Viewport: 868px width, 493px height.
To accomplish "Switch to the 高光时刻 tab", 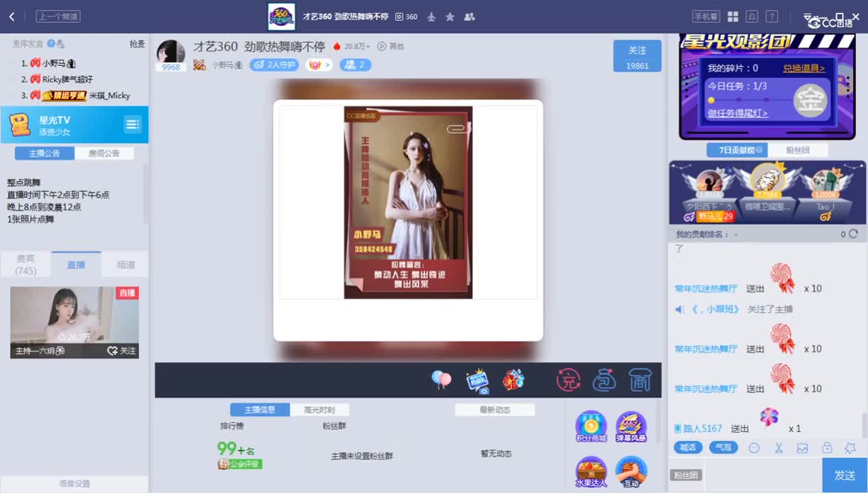I will click(319, 410).
